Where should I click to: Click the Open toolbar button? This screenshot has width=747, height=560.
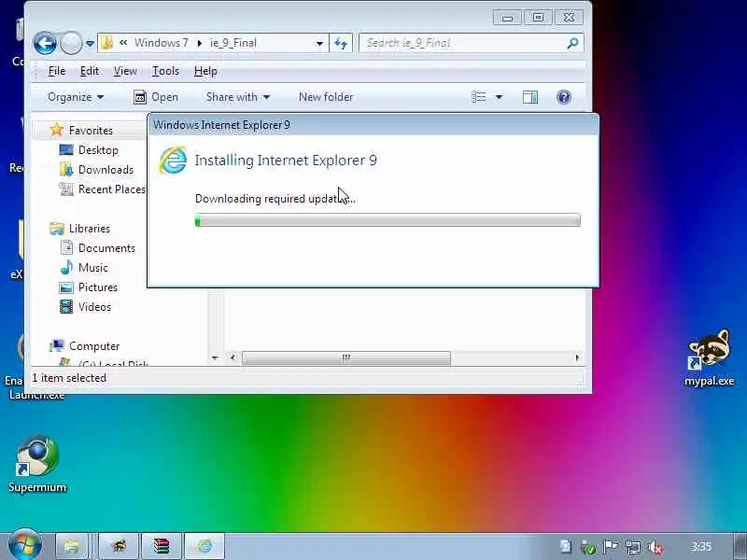point(156,97)
